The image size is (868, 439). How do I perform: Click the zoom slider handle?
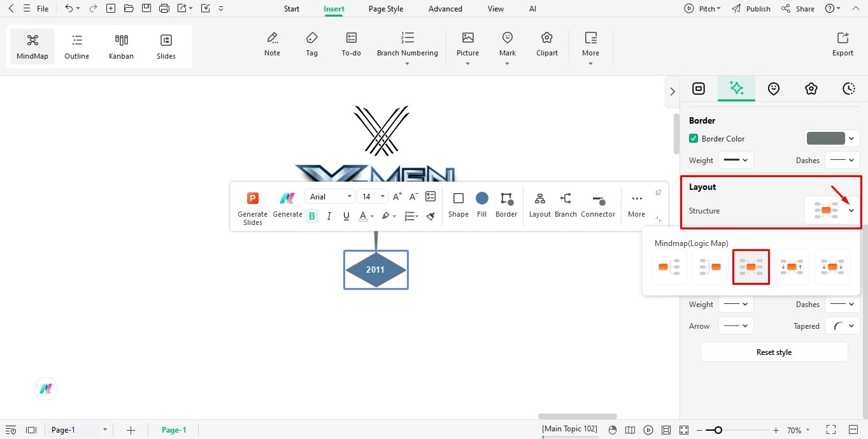pyautogui.click(x=718, y=430)
